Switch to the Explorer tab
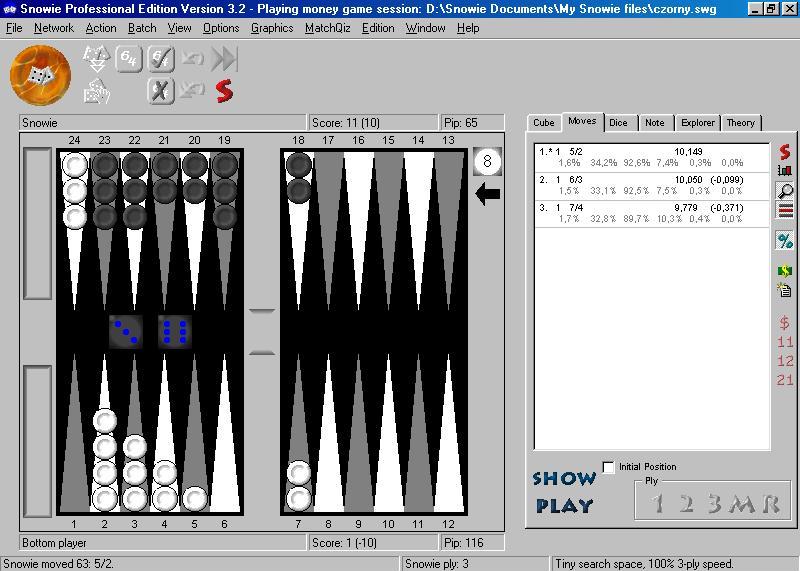The width and height of the screenshot is (800, 571). click(x=697, y=123)
